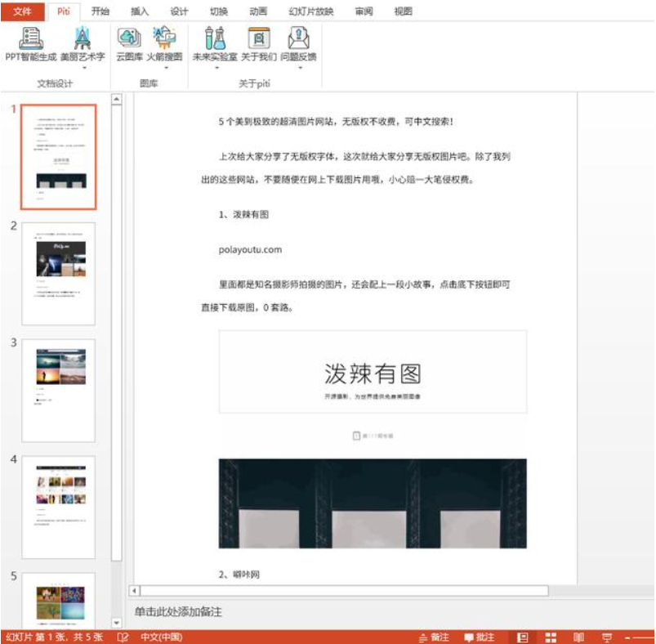Open the 设计 tab
656x644 pixels.
179,11
